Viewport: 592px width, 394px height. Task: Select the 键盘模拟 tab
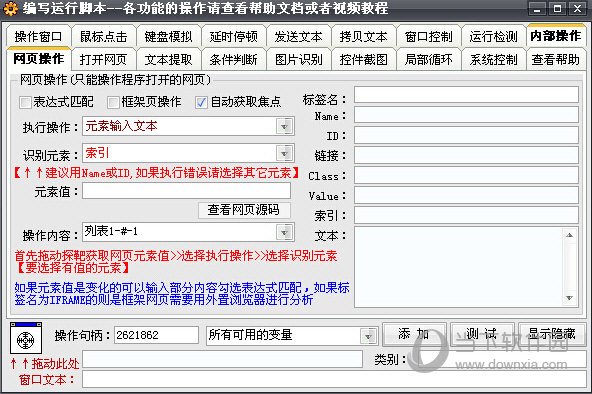168,37
